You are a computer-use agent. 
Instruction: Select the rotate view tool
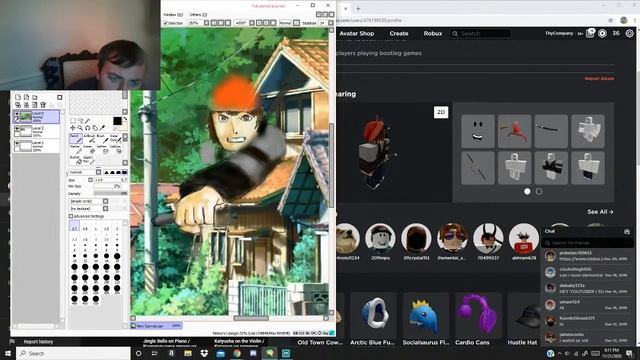88,128
